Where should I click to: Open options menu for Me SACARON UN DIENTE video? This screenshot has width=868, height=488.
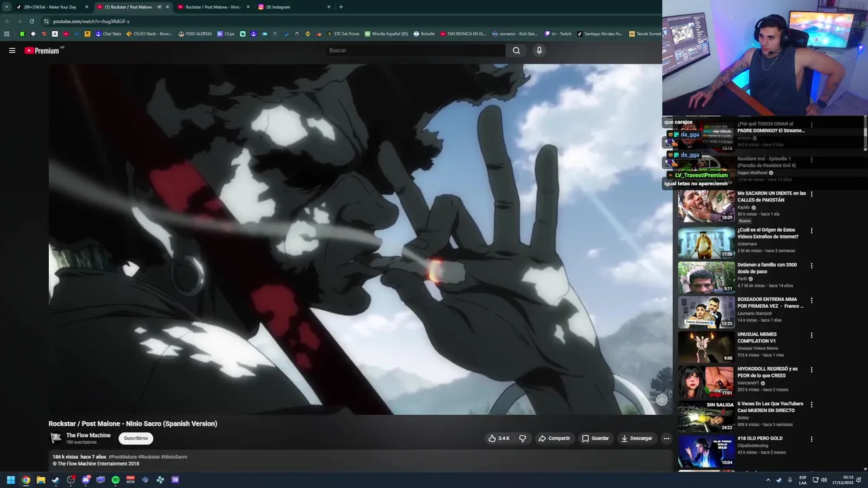pyautogui.click(x=811, y=195)
